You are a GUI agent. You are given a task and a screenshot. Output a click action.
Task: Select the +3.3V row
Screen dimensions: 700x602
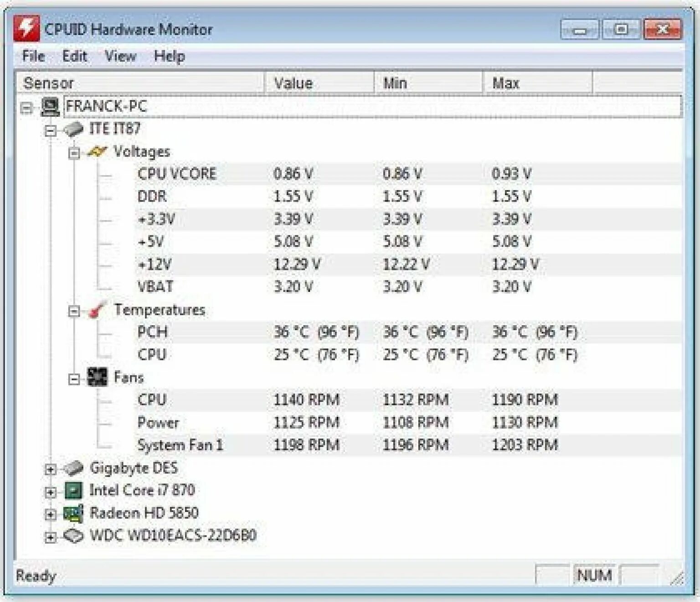[x=408, y=219]
